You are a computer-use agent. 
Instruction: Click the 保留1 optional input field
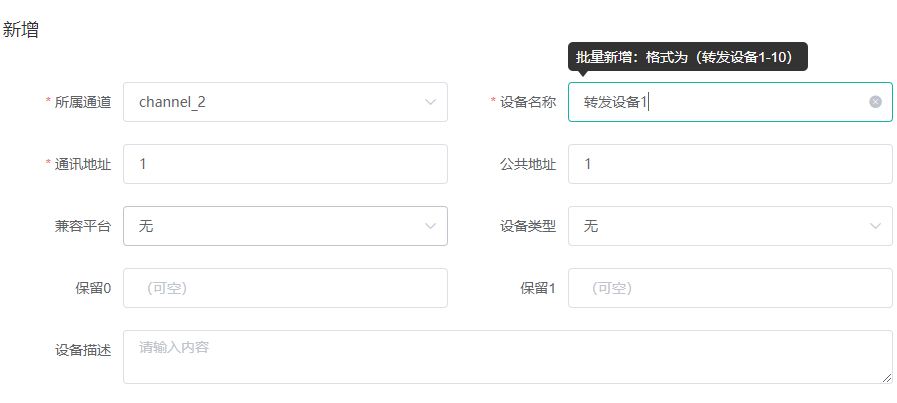730,288
